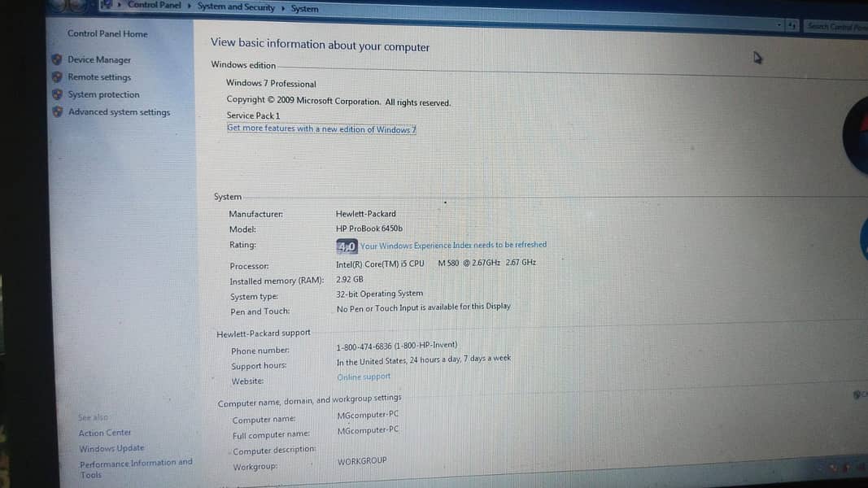
Task: Select 'System and Security' breadcrumb item
Action: pos(236,7)
